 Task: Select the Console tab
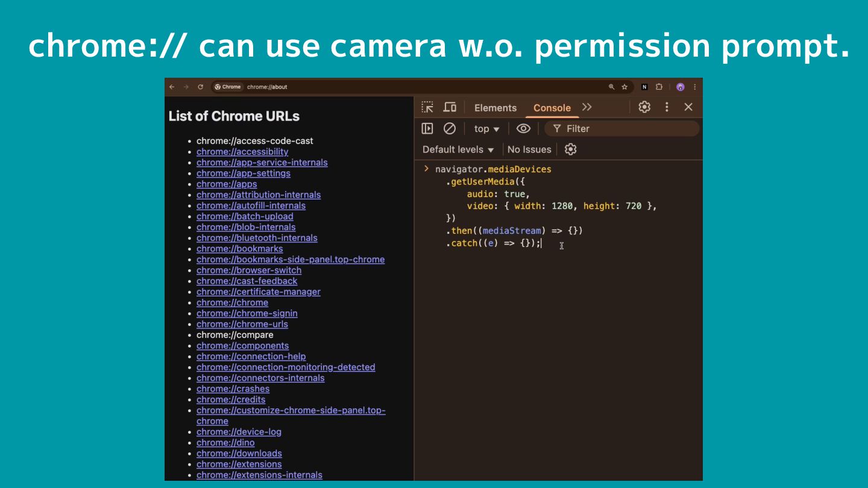pos(552,108)
